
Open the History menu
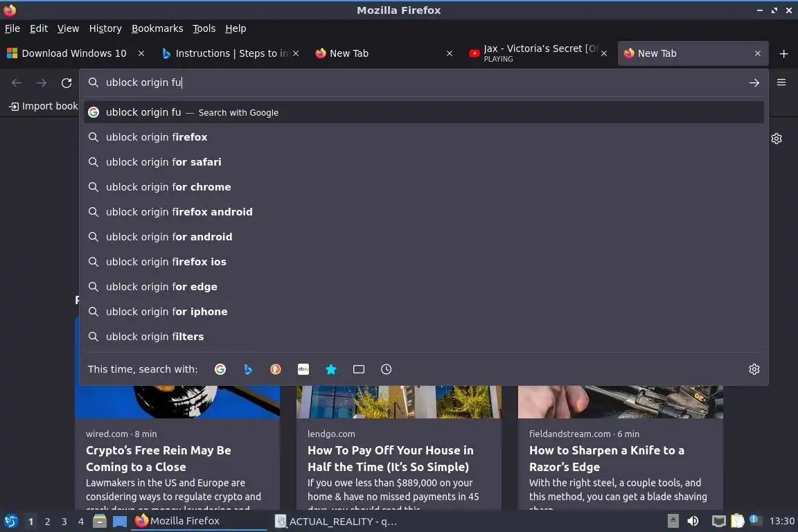point(105,28)
